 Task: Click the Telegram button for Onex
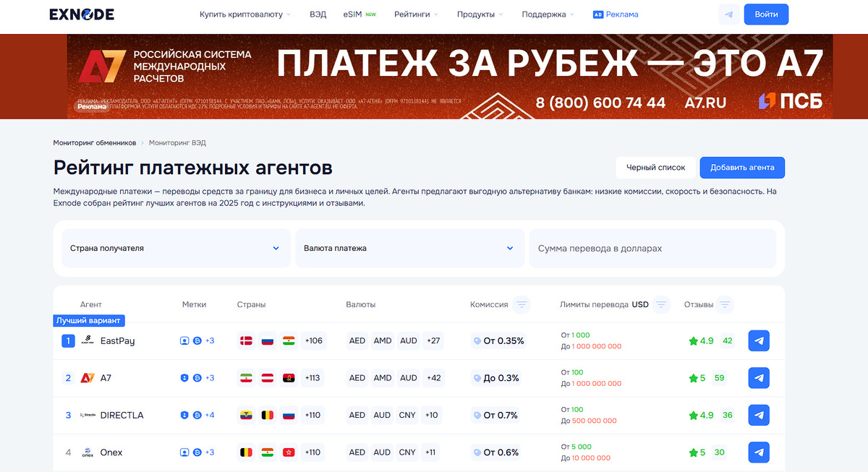[x=759, y=452]
